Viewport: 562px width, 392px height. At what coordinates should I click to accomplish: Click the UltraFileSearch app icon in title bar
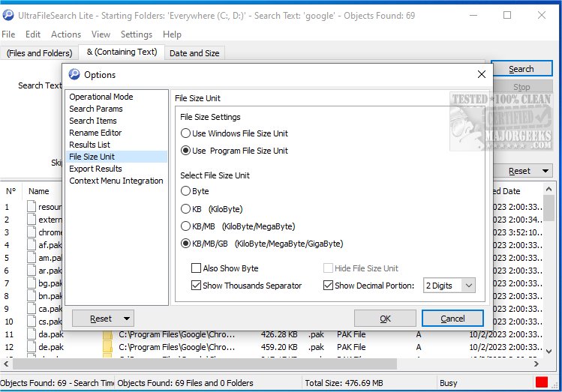pos(8,16)
